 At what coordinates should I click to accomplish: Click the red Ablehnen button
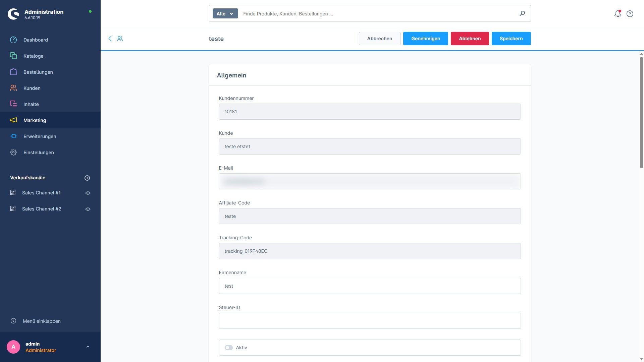[x=470, y=39]
